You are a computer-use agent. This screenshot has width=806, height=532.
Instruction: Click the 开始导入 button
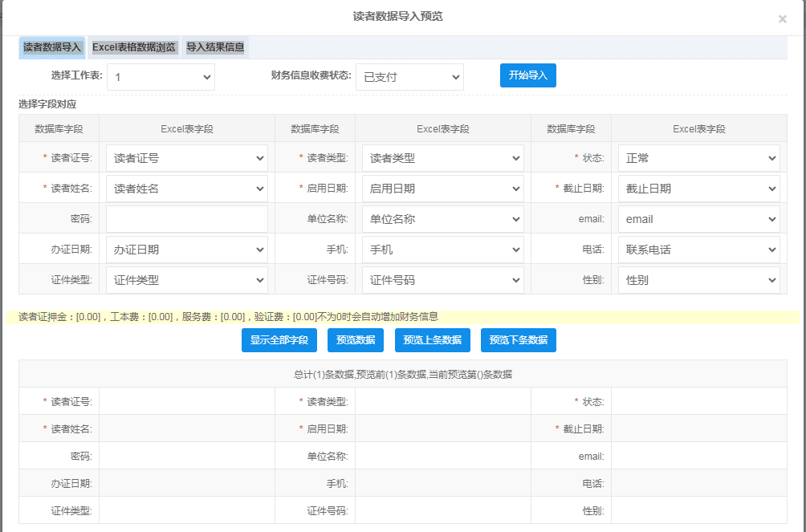(527, 75)
